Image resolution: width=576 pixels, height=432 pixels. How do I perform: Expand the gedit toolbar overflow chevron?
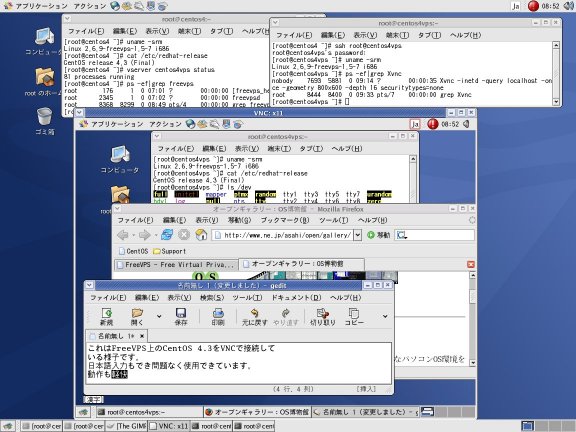point(385,316)
